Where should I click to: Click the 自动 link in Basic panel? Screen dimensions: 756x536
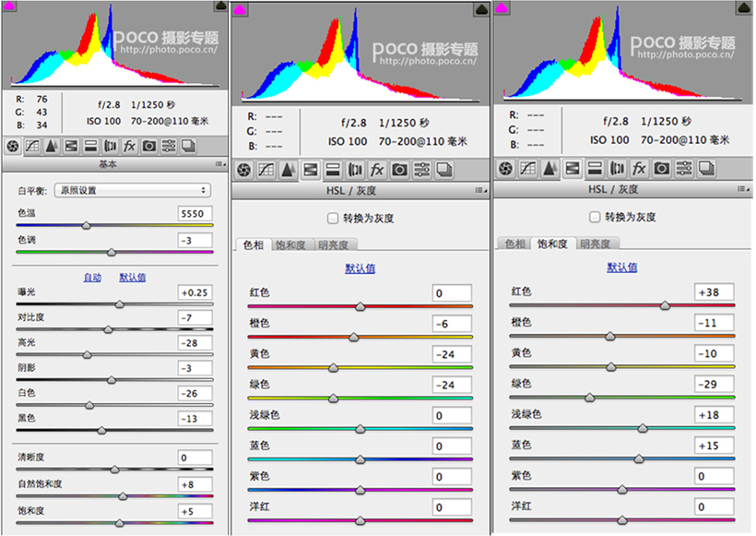92,278
